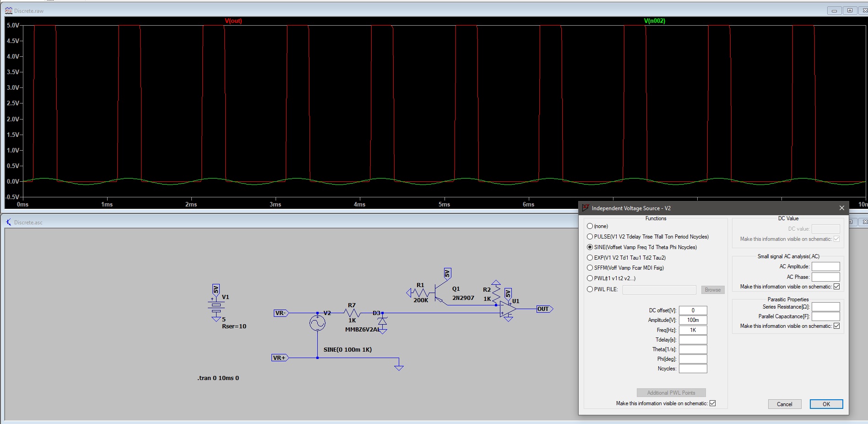Click the AC Phase input field
Viewport: 868px width, 424px height.
825,277
